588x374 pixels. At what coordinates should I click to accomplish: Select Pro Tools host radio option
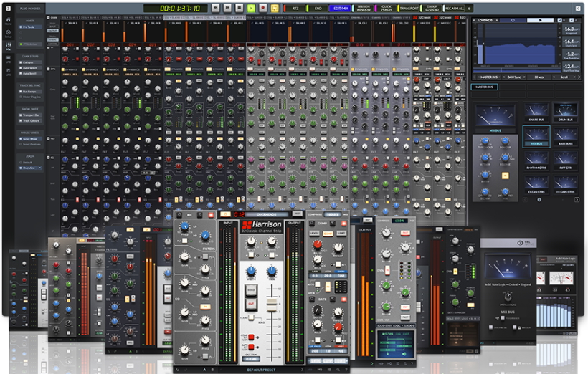[x=29, y=27]
